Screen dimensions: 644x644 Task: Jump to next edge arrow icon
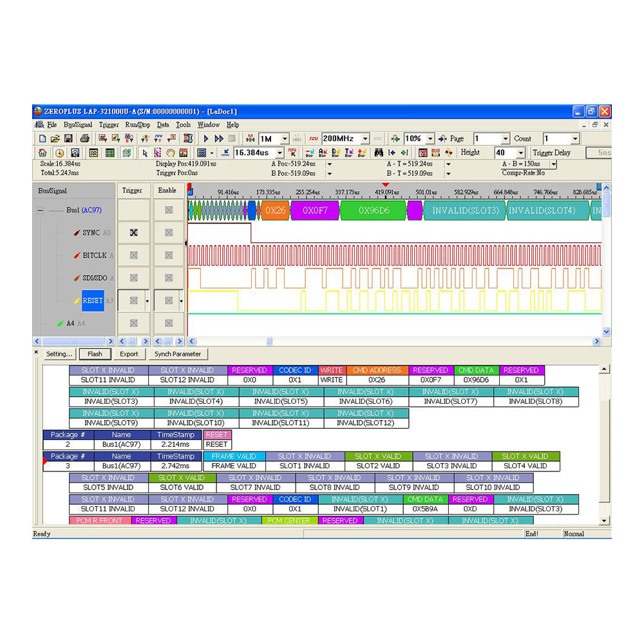tap(404, 153)
